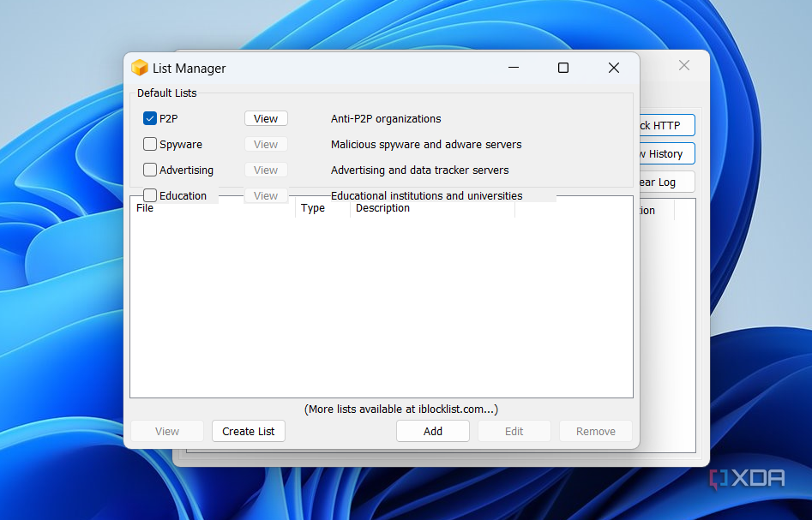The width and height of the screenshot is (812, 520).
Task: Click the 'More lists available at iblocklist.com' text
Action: [401, 409]
